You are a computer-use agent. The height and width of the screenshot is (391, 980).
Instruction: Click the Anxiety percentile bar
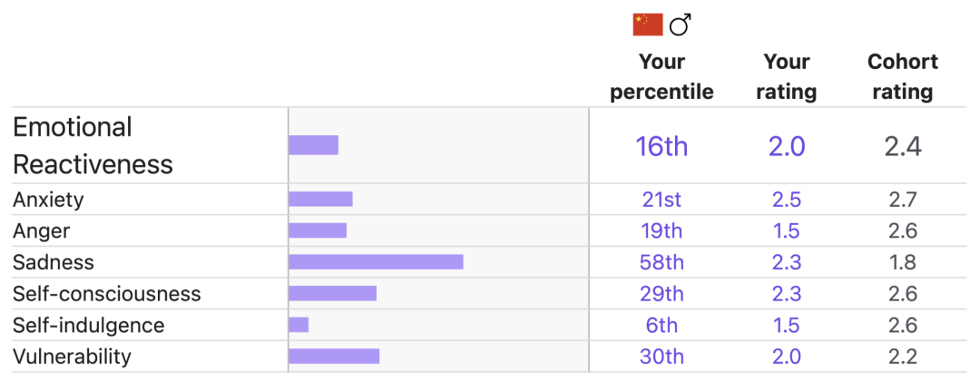coord(320,200)
